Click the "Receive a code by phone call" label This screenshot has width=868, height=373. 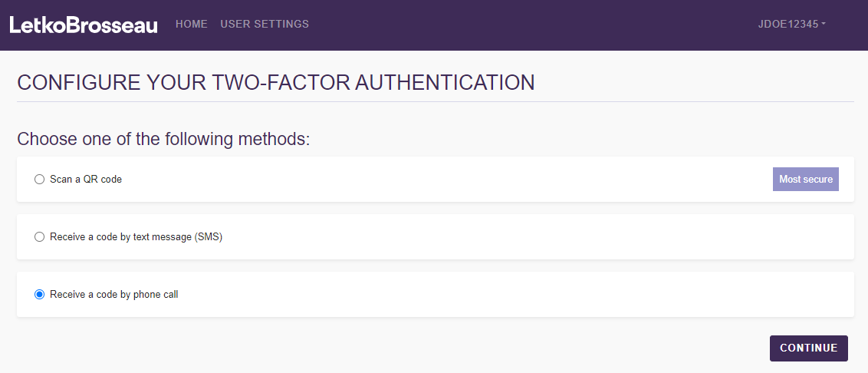(113, 294)
